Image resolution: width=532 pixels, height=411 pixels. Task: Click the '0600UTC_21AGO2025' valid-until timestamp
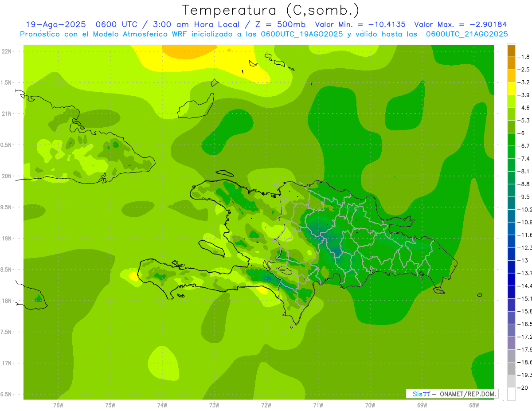(467, 34)
